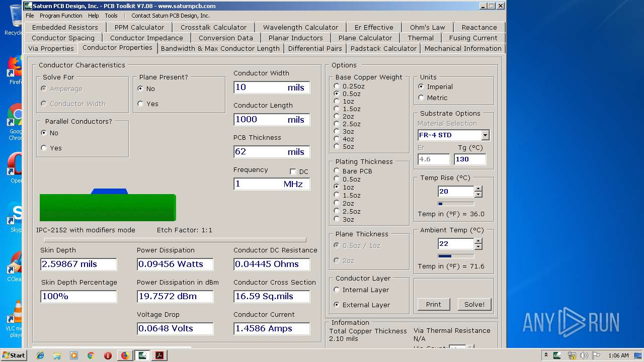Click the etch factor slider bar
The image size is (644, 362).
tap(175, 240)
